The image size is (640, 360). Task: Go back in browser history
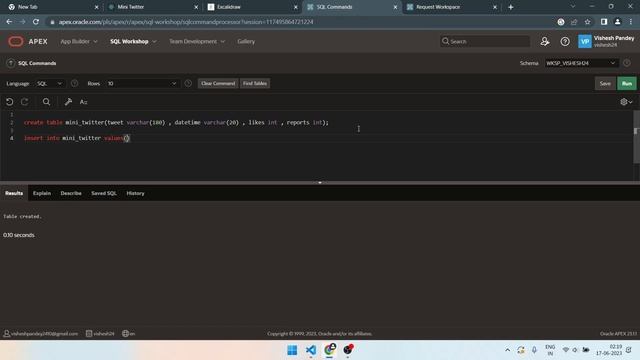tap(9, 22)
